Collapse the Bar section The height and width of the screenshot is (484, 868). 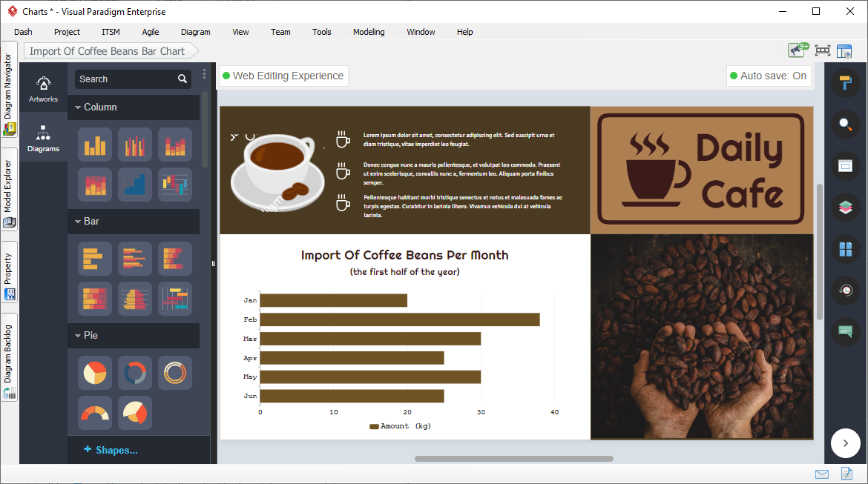[78, 222]
